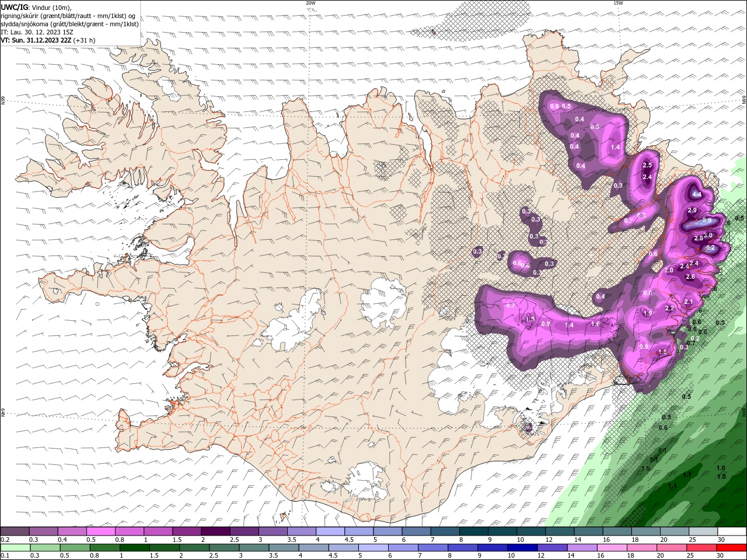Click the 1.9 value label
This screenshot has height=560, width=747.
647,314
